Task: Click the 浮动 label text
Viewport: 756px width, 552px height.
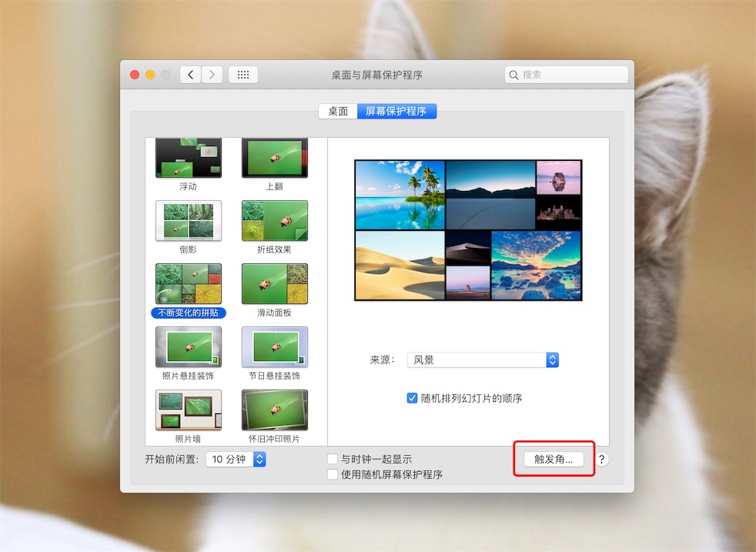Action: tap(188, 186)
